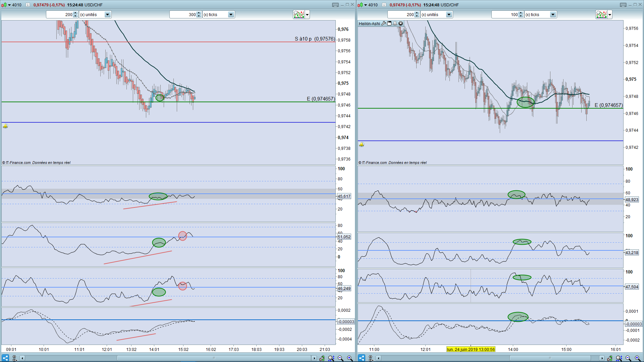Click the left chart's yellow alert bell marker

5,126
